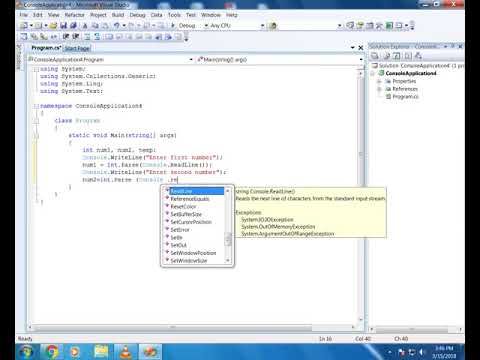Toggle the Solution Explorer auto-hide pin
The image size is (480, 360).
tap(453, 46)
